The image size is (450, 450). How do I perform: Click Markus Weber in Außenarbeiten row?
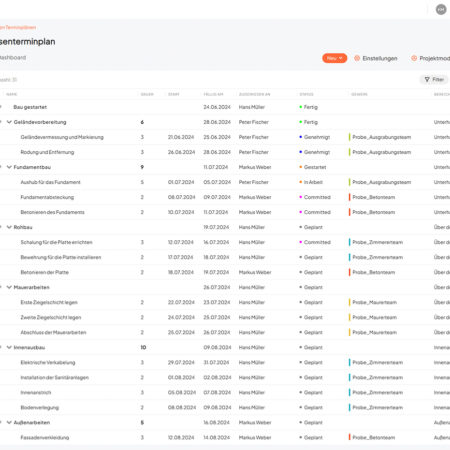(255, 422)
